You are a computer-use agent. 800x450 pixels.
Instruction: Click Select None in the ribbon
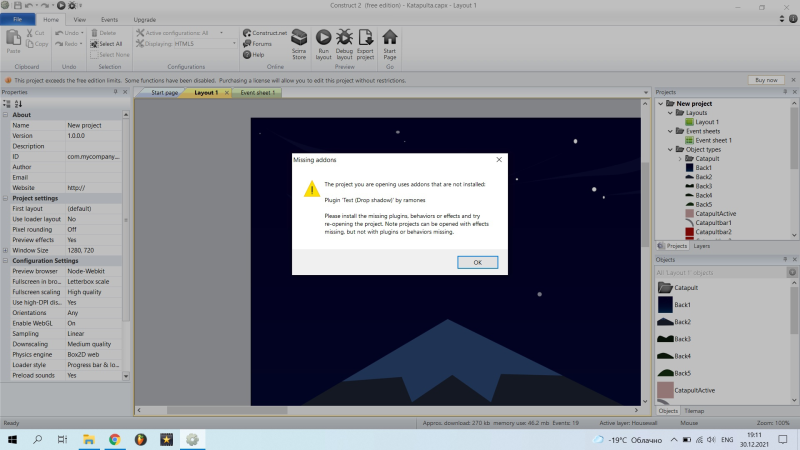click(110, 55)
